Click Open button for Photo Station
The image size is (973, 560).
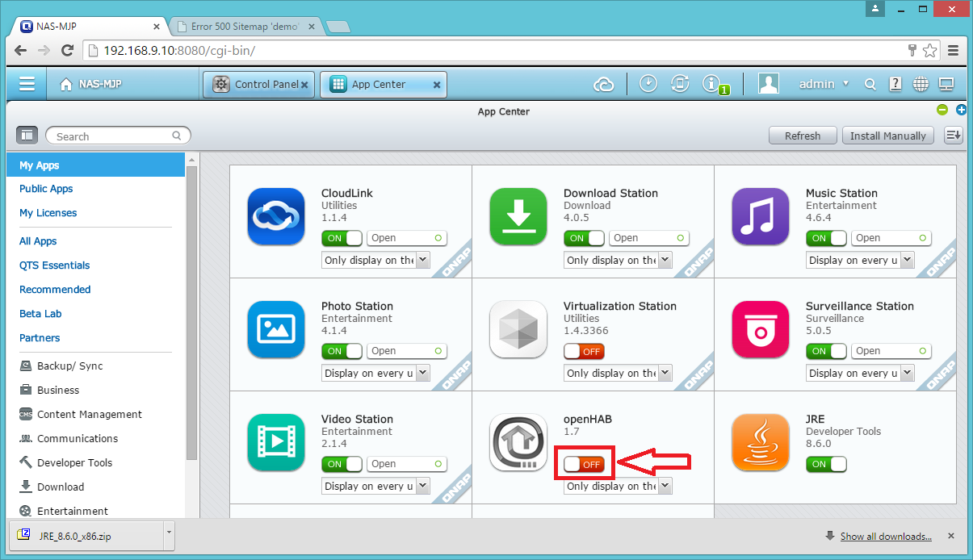click(406, 351)
